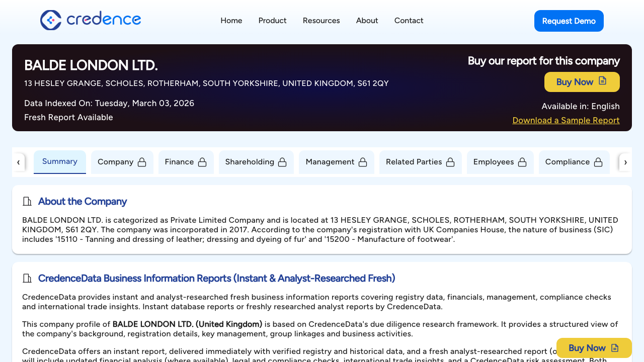Open the Resources navigation item
The image size is (644, 362).
pyautogui.click(x=321, y=21)
